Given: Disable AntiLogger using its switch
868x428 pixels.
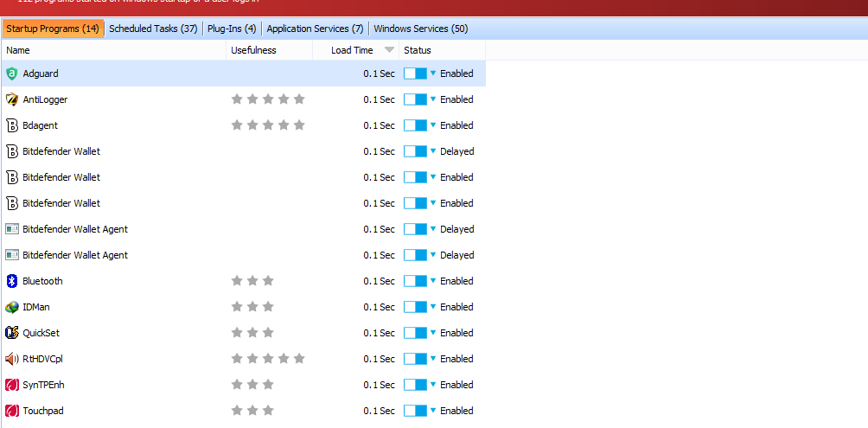Looking at the screenshot, I should tap(415, 99).
